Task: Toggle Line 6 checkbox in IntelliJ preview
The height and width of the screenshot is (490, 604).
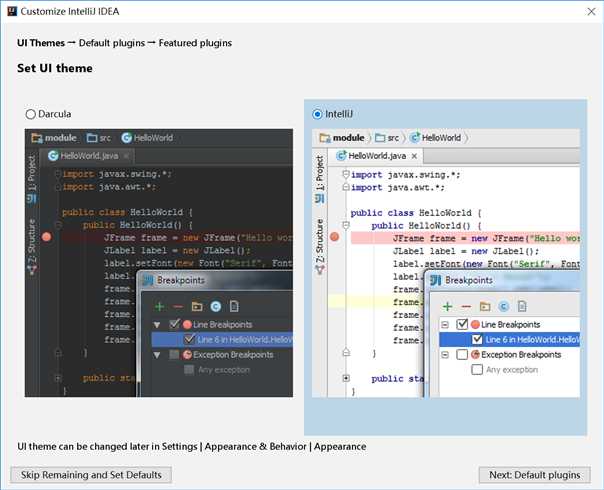Action: 477,339
